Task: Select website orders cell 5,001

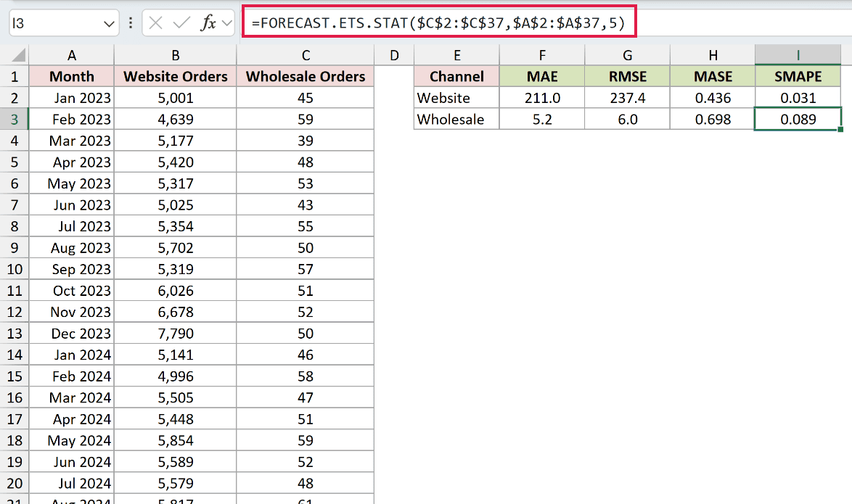Action: [x=176, y=99]
